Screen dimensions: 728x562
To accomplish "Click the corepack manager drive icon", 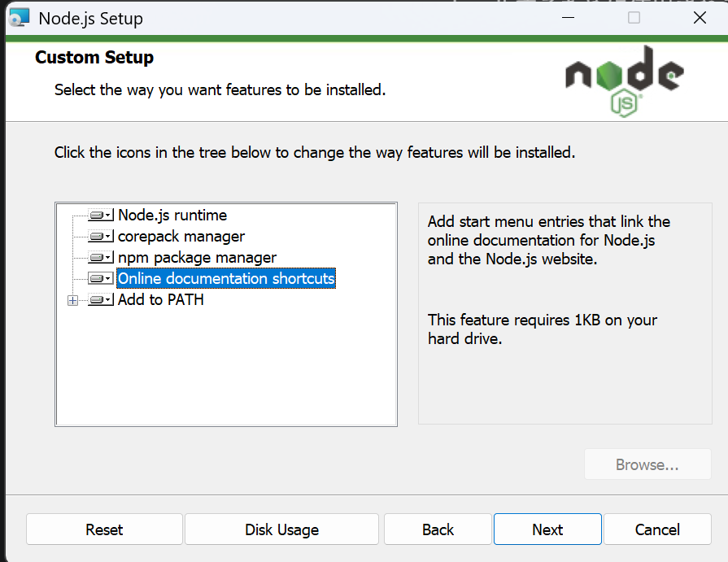I will (100, 237).
